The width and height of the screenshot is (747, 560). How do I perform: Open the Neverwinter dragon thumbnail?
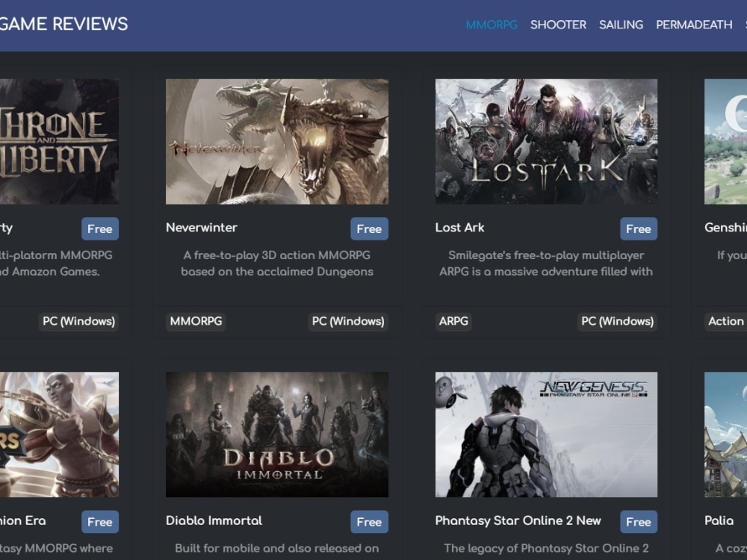tap(277, 141)
